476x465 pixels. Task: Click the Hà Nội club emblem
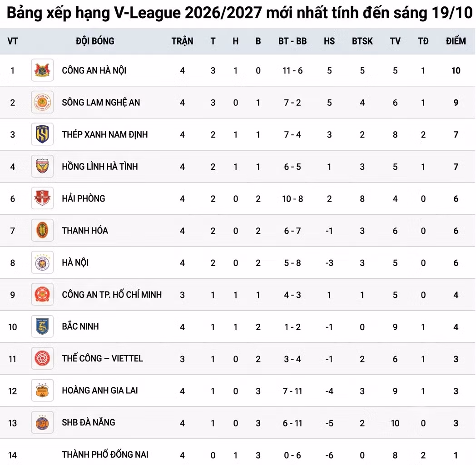(42, 262)
